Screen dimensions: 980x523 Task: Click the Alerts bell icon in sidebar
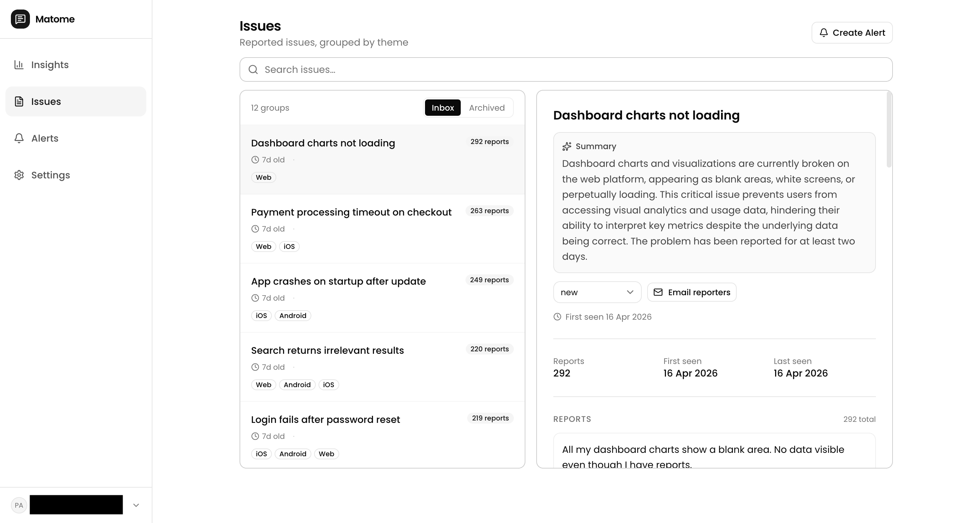click(19, 138)
